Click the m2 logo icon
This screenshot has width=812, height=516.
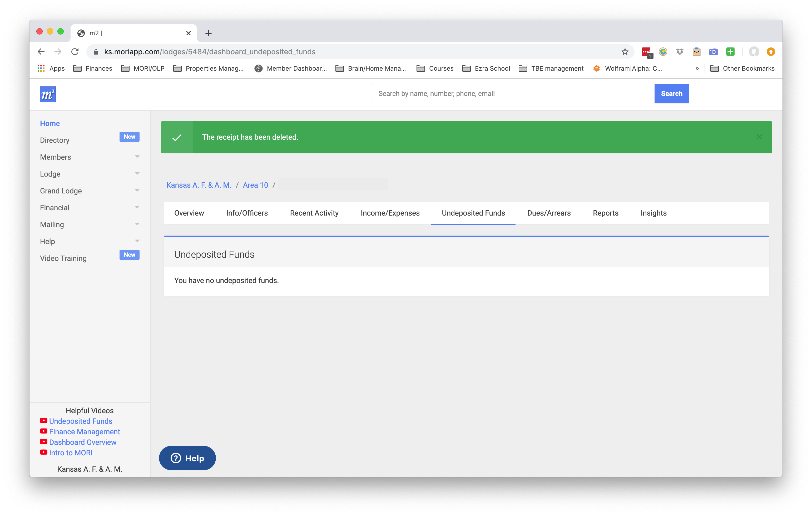click(x=48, y=94)
